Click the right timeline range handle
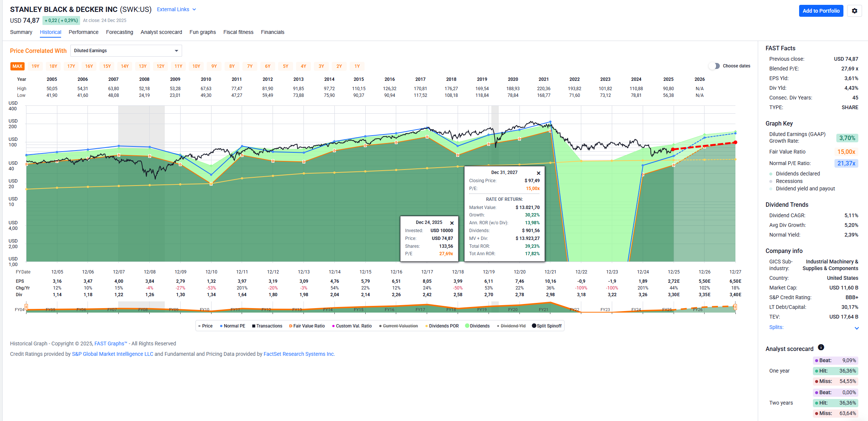 [x=735, y=307]
